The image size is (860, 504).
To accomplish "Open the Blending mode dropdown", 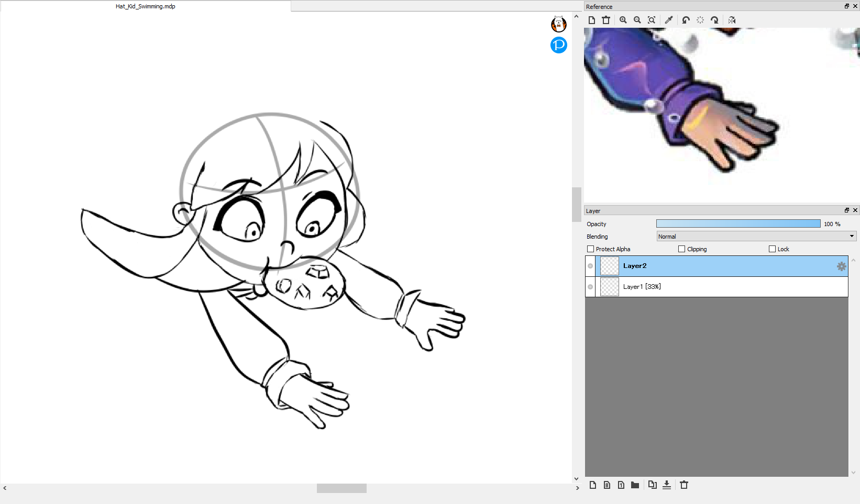I will (x=757, y=237).
